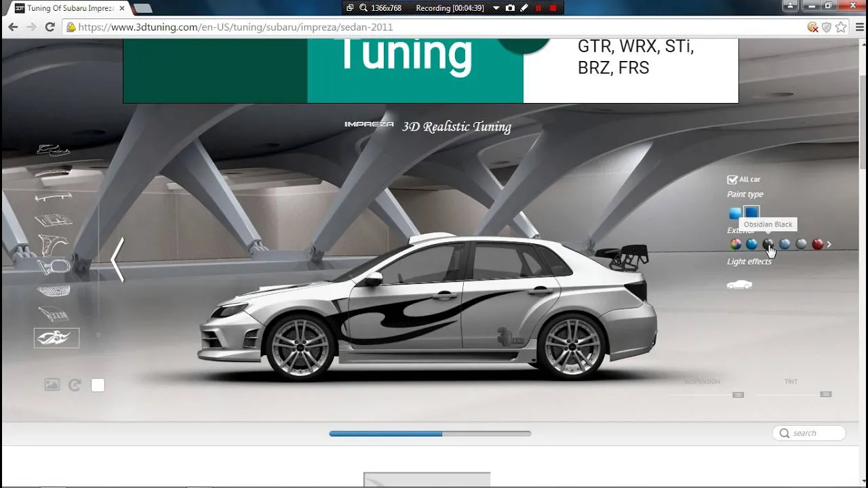
Task: Open the front grille parts category
Action: 54,291
